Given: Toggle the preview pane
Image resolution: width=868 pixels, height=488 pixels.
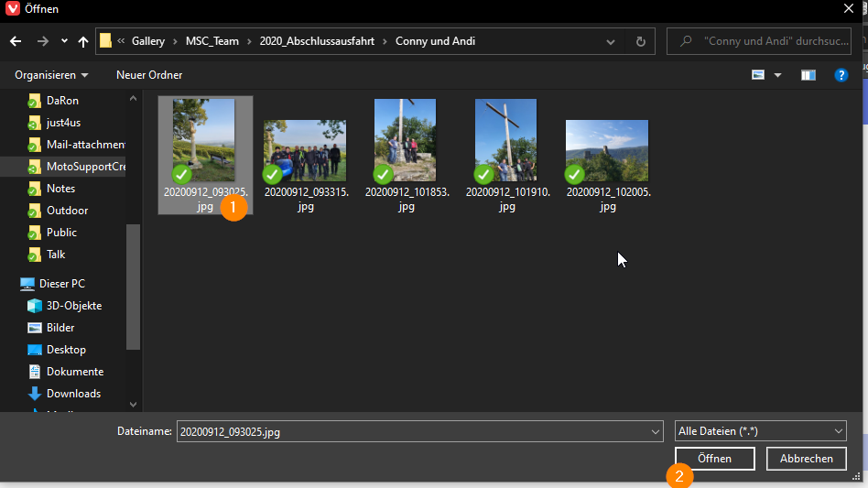Looking at the screenshot, I should (808, 75).
